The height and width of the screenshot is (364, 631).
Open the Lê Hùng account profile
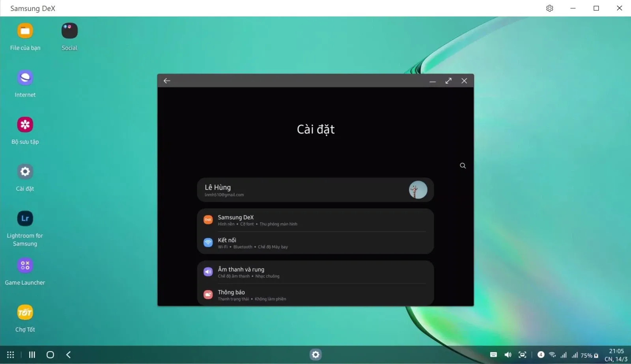[315, 190]
